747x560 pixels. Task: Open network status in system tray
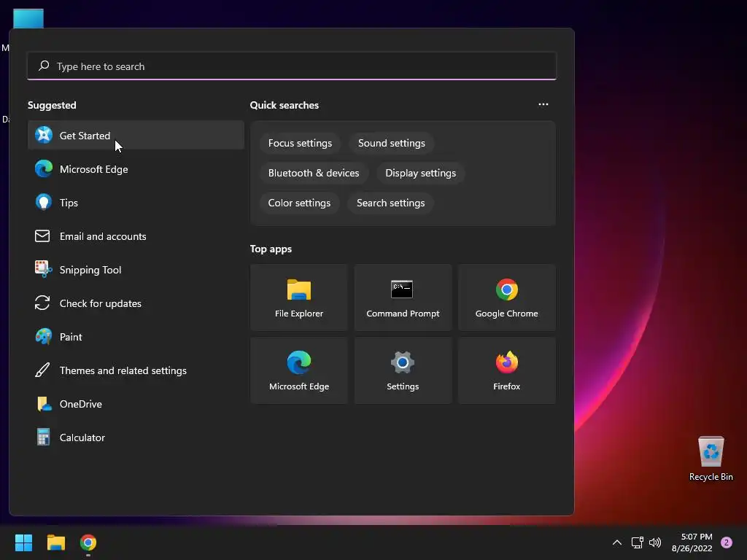click(637, 542)
